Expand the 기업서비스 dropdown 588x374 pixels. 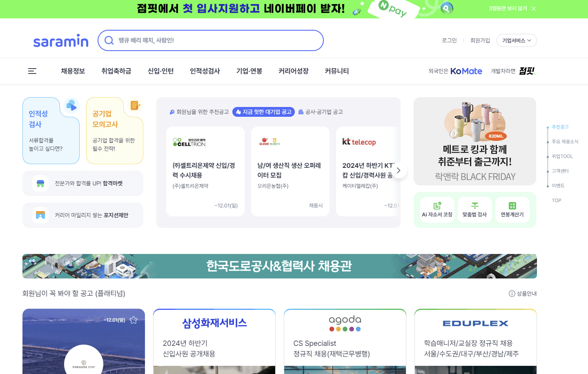click(517, 40)
